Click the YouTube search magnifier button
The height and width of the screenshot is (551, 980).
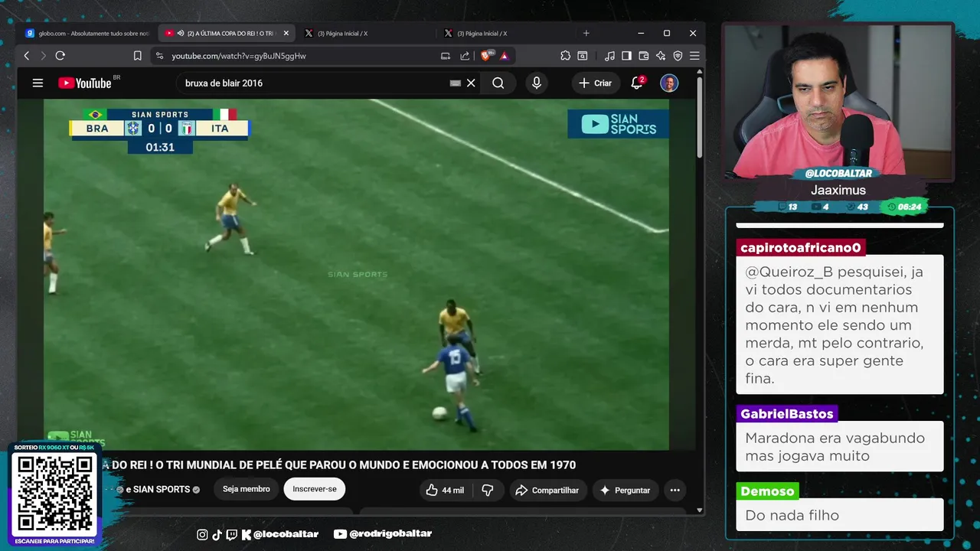pyautogui.click(x=498, y=83)
